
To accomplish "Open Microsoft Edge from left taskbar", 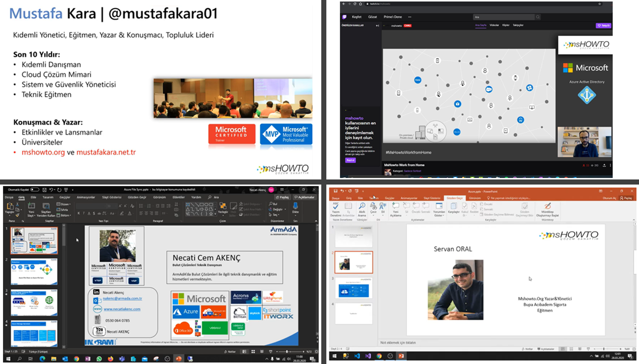I will click(x=42, y=359).
